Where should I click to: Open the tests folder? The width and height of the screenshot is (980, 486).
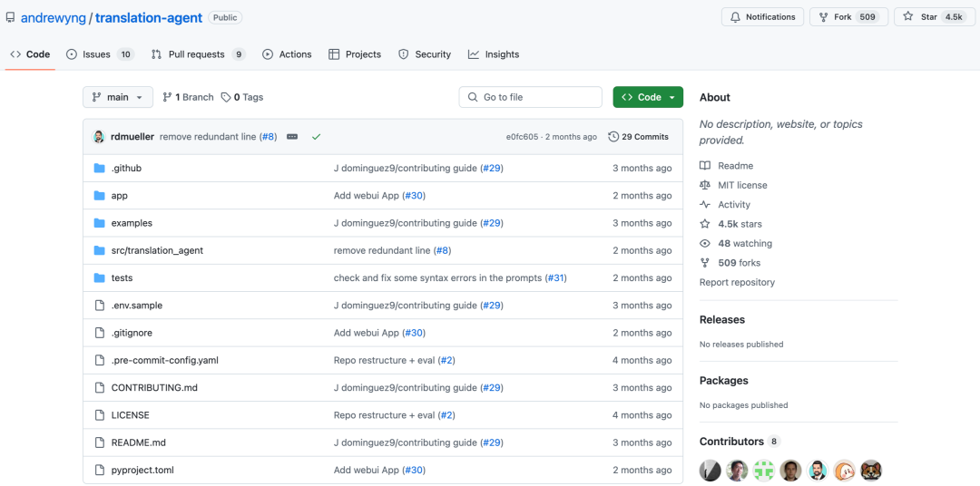click(x=122, y=278)
